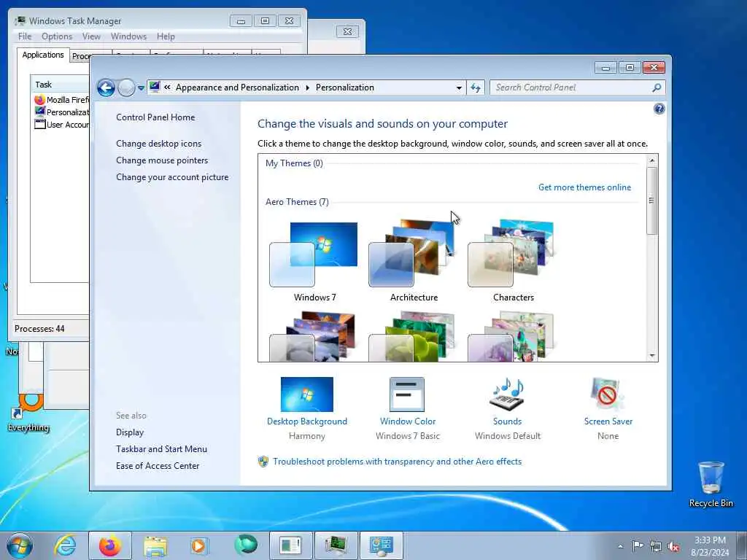The height and width of the screenshot is (560, 747).
Task: Click Appearance and Personalization breadcrumb
Action: [x=237, y=87]
